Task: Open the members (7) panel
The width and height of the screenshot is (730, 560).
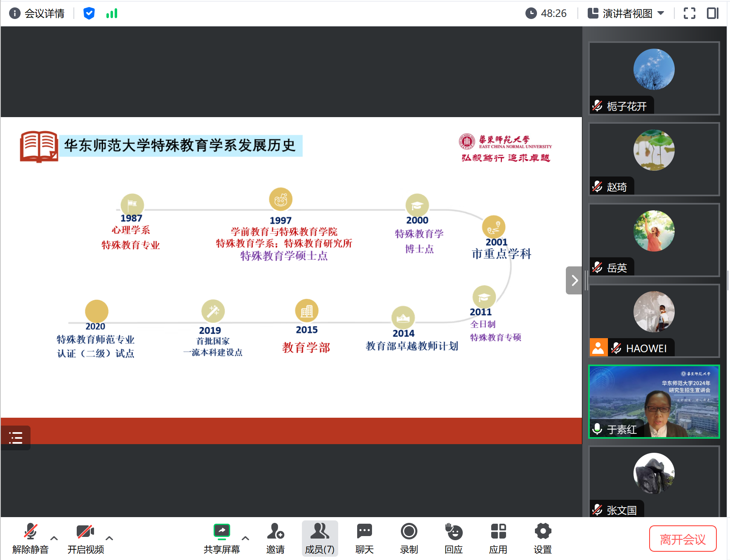Action: coord(320,539)
